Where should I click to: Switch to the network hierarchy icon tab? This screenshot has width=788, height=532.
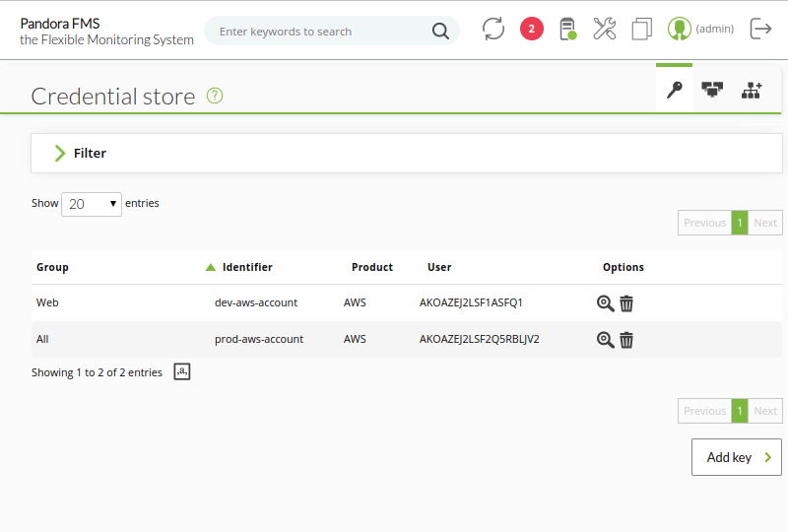coord(752,90)
